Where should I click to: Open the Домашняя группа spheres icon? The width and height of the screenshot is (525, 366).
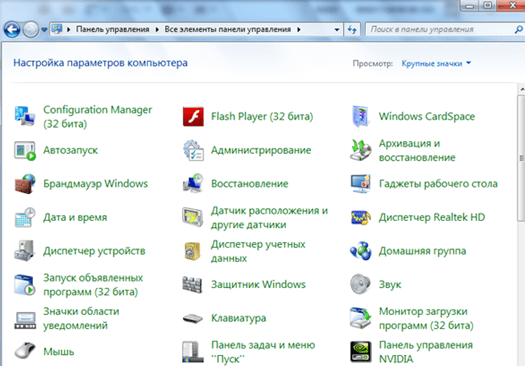pyautogui.click(x=361, y=251)
